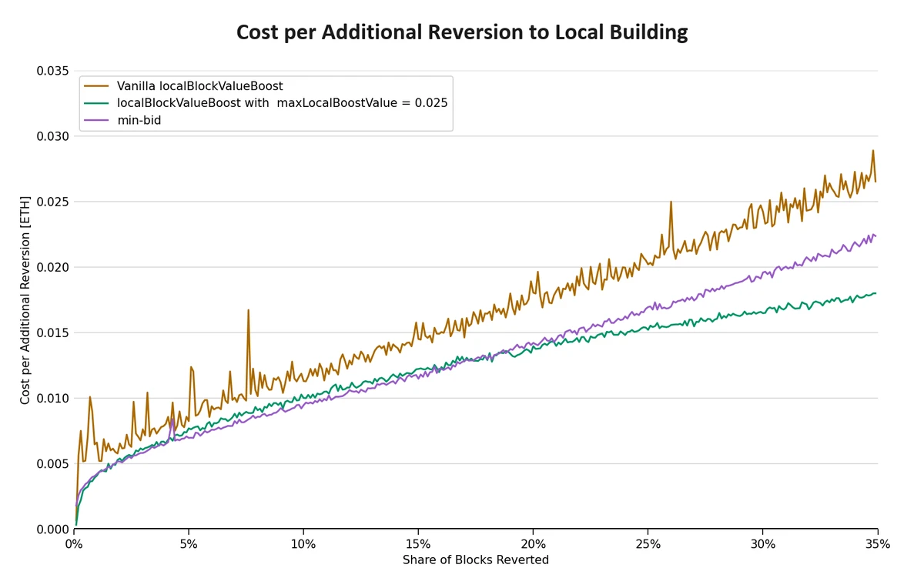
Task: Select the gold spike near 26%
Action: 671,202
